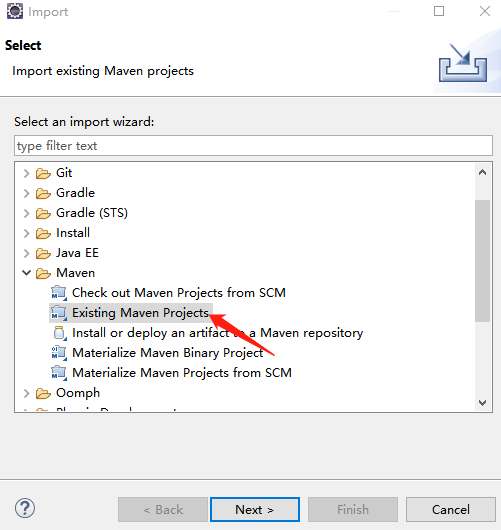
Task: Click the Existing Maven Projects icon
Action: (x=59, y=313)
